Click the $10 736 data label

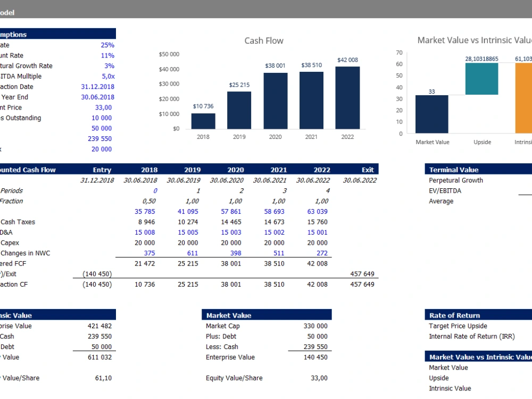point(203,106)
